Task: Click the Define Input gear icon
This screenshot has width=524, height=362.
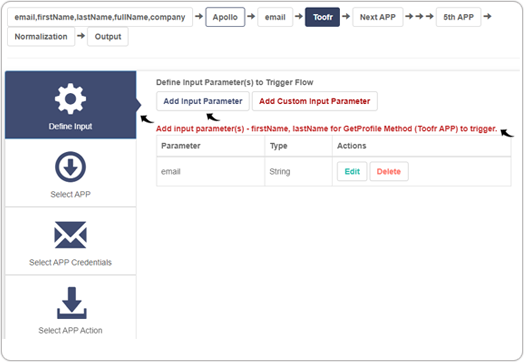Action: (70, 99)
